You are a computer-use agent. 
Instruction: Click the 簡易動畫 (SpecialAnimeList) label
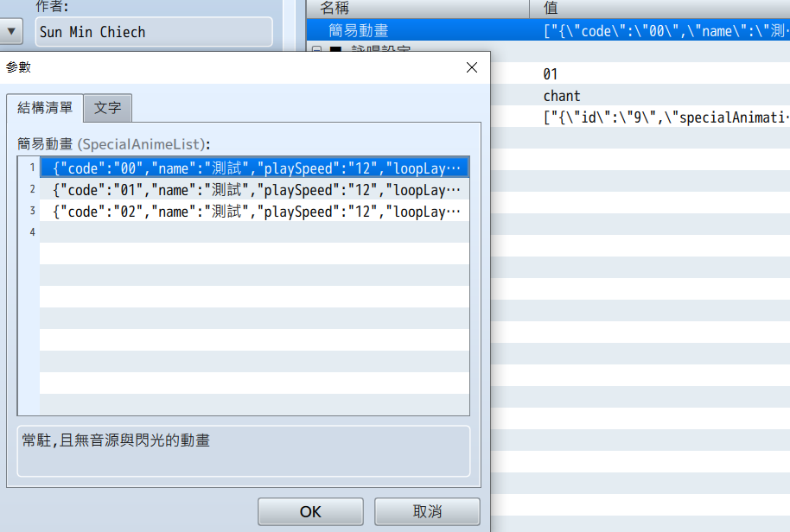[x=113, y=144]
